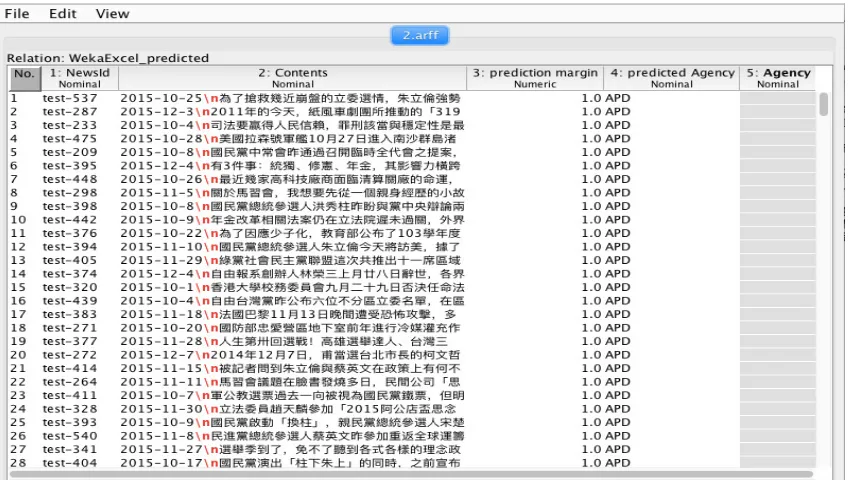
Task: Click the prediction margin 1.0 in row 14
Action: pos(535,274)
